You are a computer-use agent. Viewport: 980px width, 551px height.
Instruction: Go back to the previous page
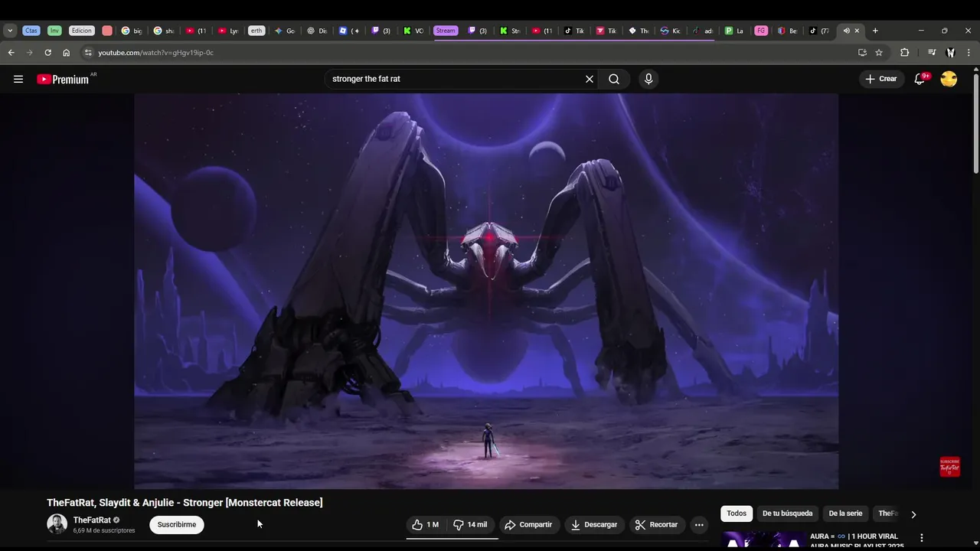click(11, 53)
